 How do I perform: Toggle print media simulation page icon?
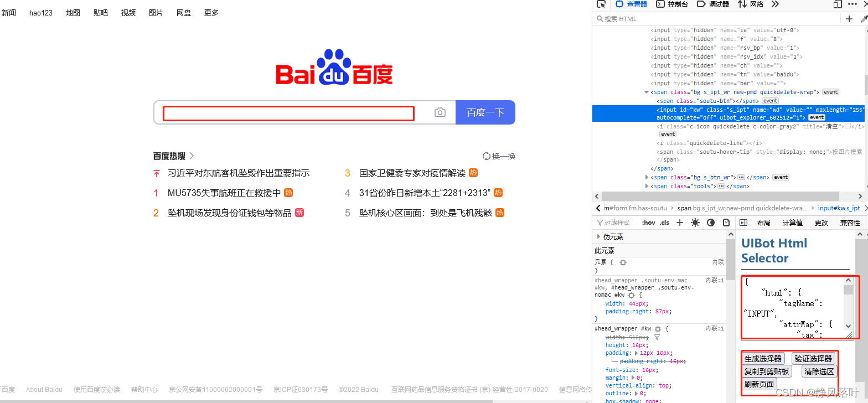[x=726, y=223]
